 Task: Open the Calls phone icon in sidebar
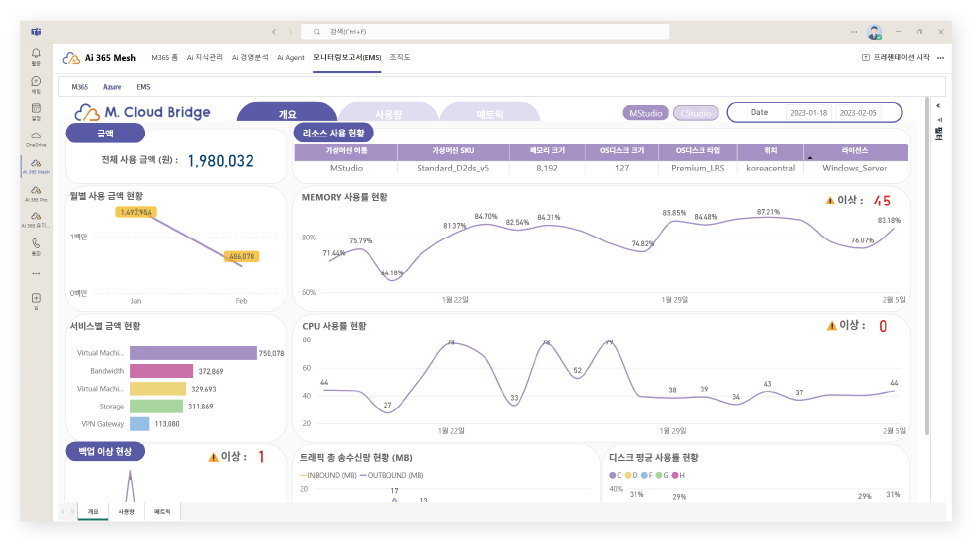(x=36, y=243)
